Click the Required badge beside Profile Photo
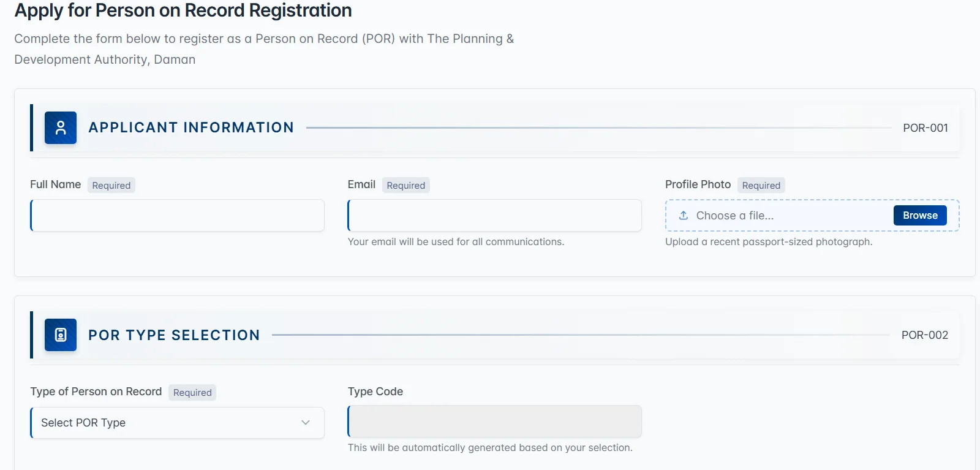 tap(761, 185)
